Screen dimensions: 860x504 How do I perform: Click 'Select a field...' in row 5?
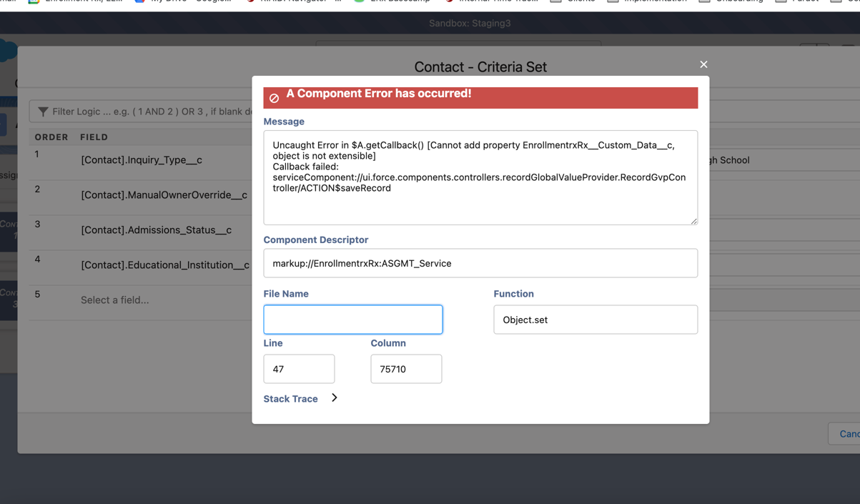115,300
